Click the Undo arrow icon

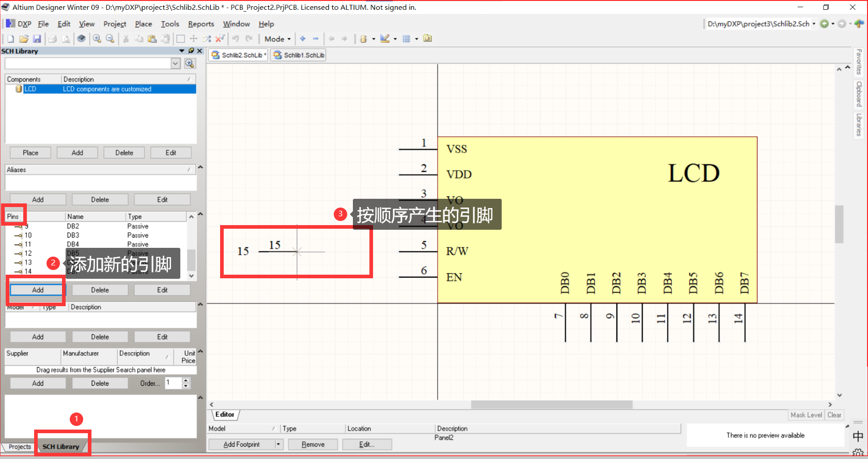236,39
